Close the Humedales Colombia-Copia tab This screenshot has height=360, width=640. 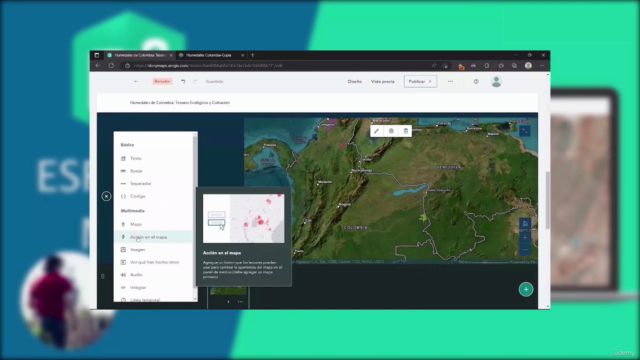coord(242,55)
